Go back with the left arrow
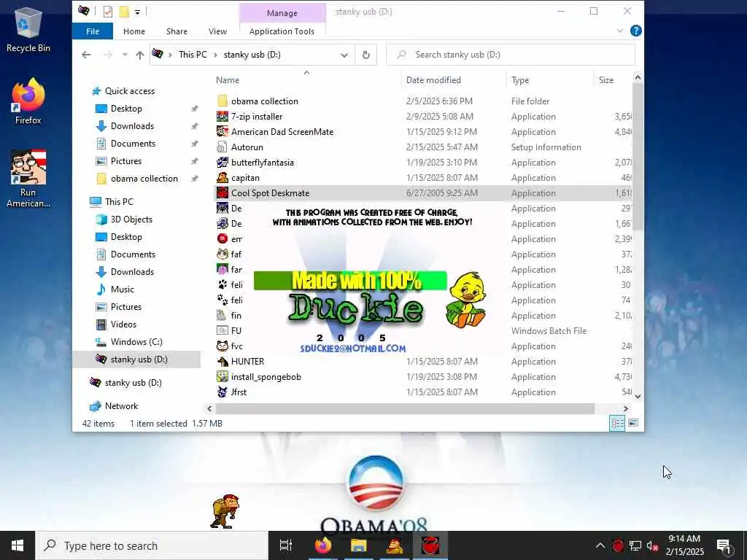Screen dimensions: 747x560 [x=86, y=55]
